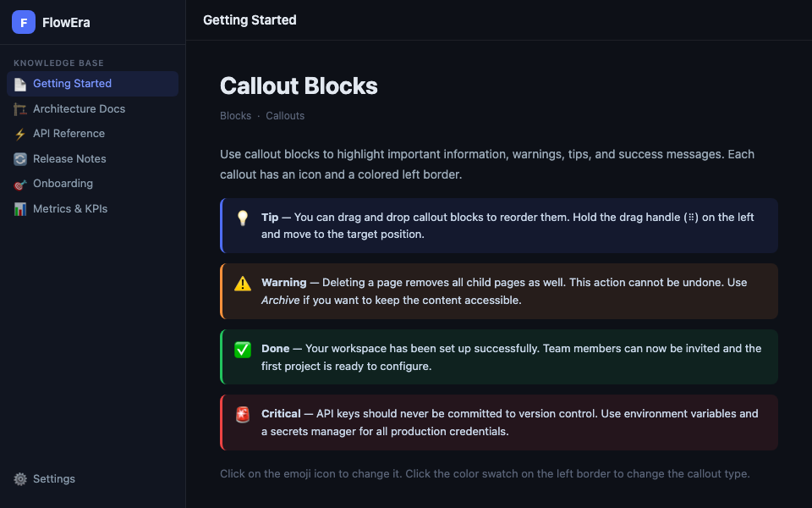812x508 pixels.
Task: Click the Callouts breadcrumb link
Action: tap(285, 116)
